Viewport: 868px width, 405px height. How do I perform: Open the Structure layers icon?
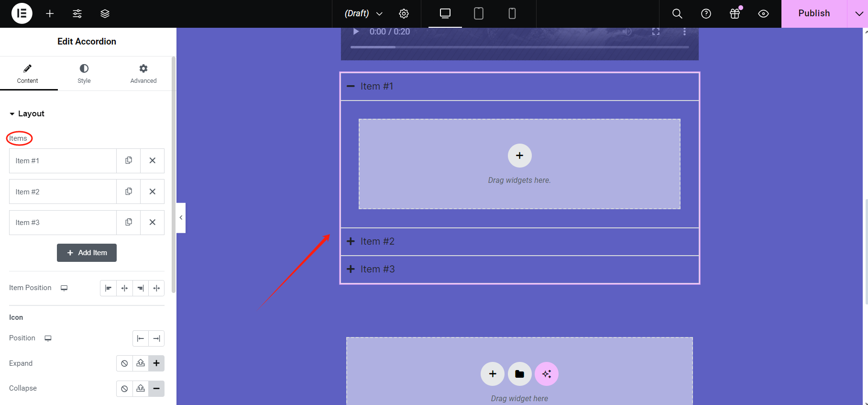coord(105,13)
